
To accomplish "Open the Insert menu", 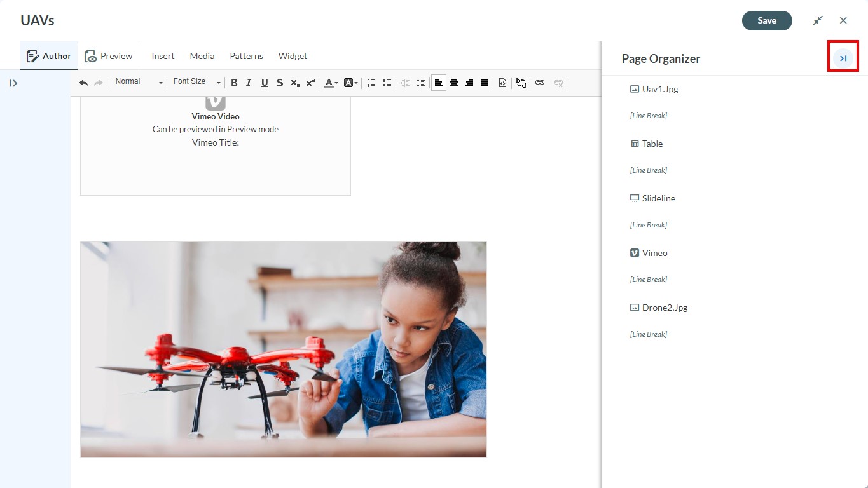I will click(163, 56).
